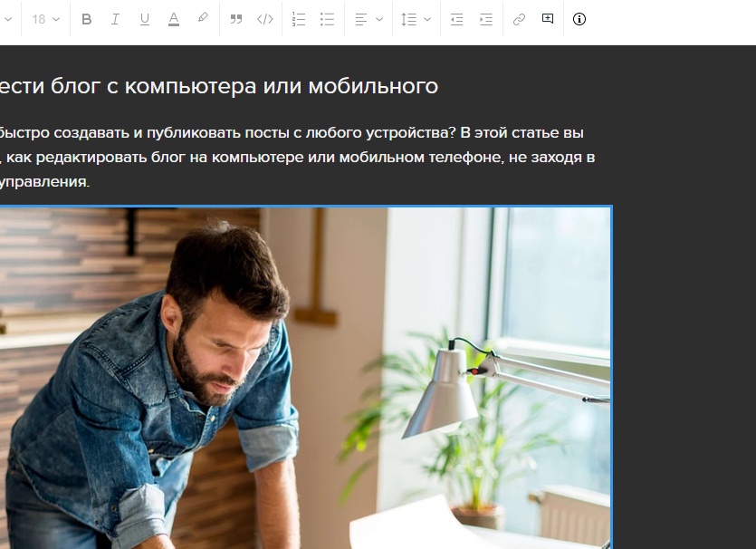Create a numbered list
Viewport: 756px width, 549px height.
[299, 19]
